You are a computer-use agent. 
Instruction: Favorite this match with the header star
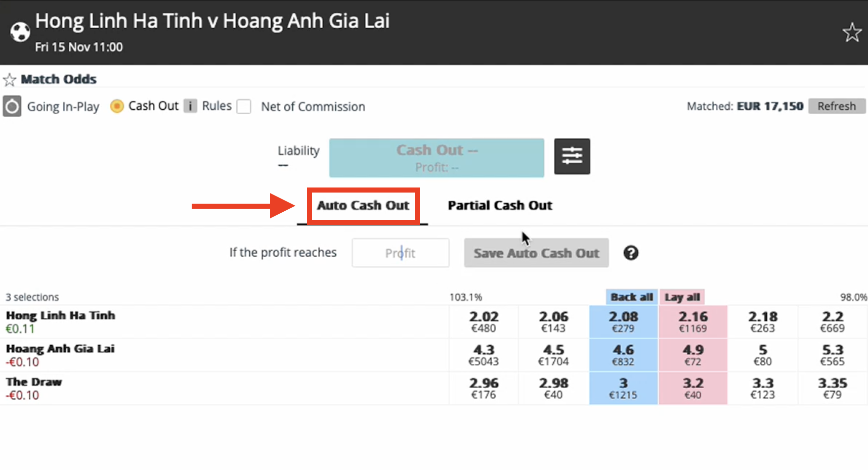(852, 33)
